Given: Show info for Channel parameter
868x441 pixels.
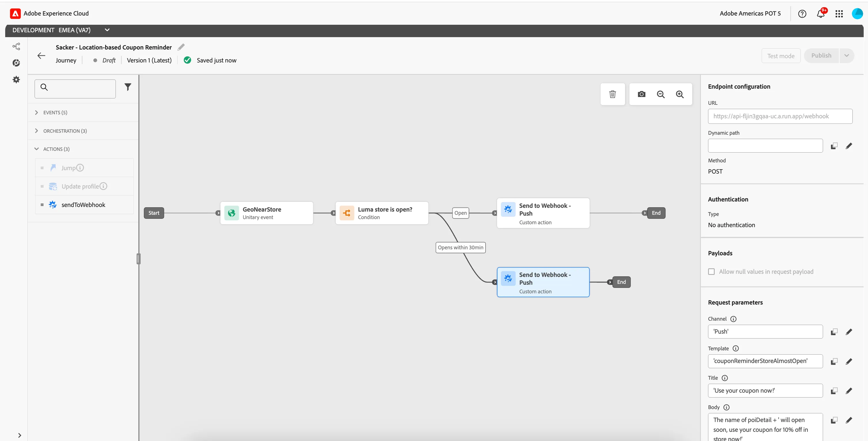Looking at the screenshot, I should 733,319.
